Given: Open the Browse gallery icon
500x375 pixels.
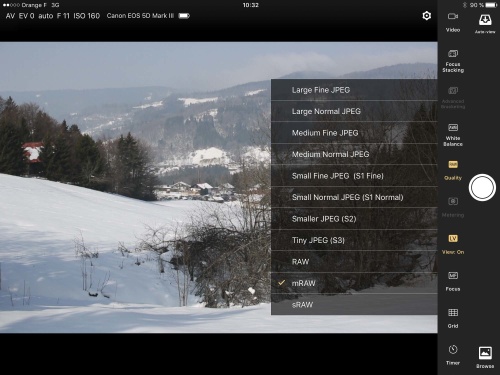Looking at the screenshot, I should pos(485,353).
